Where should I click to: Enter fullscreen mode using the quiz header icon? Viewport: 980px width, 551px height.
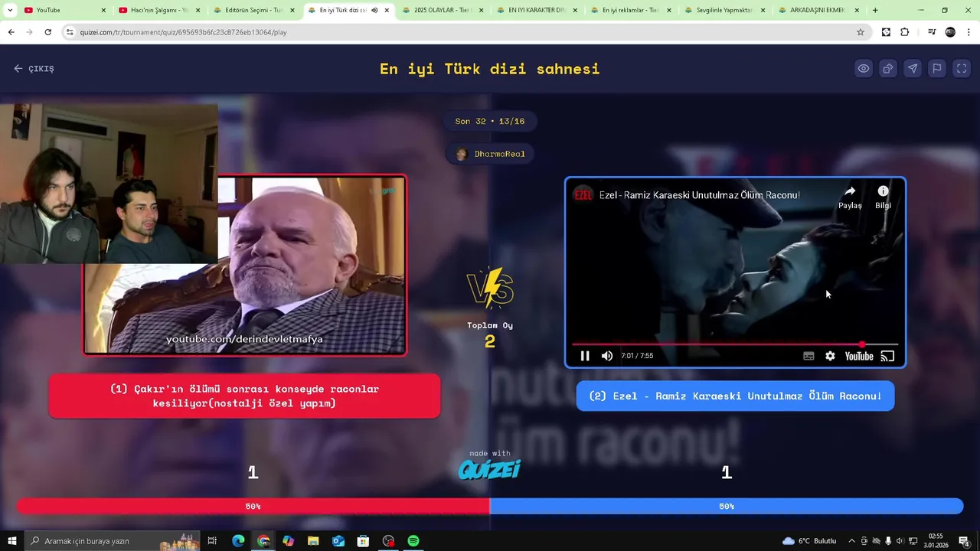pyautogui.click(x=962, y=69)
